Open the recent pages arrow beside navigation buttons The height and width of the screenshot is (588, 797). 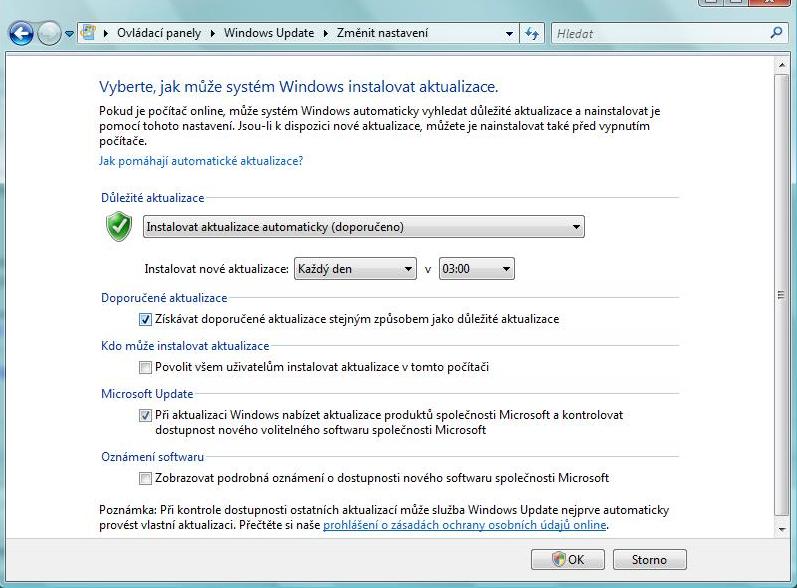[x=69, y=34]
